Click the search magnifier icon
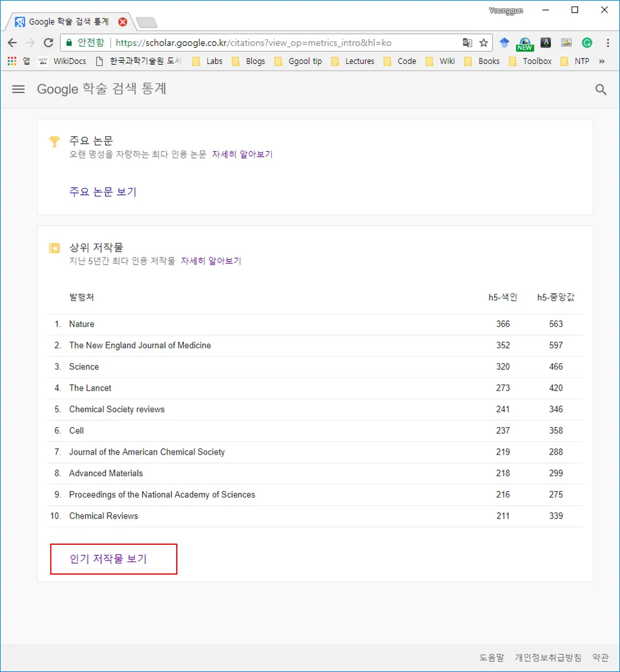620x672 pixels. [x=601, y=89]
